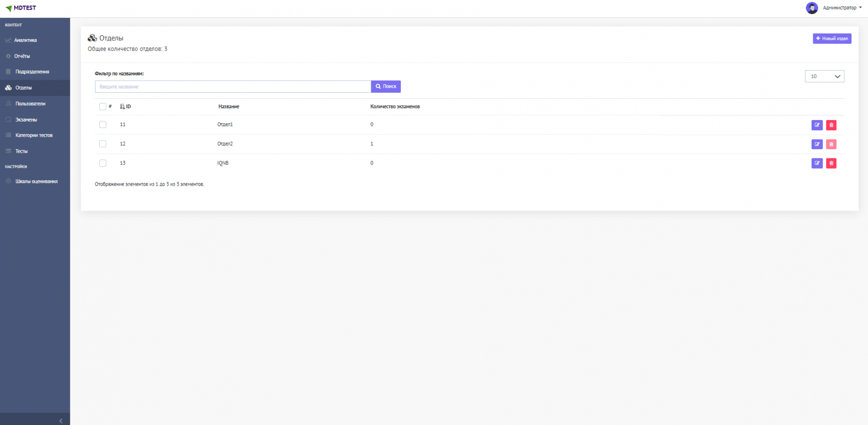The height and width of the screenshot is (425, 868).
Task: Collapse the sidebar with bottom chevron
Action: tap(61, 421)
